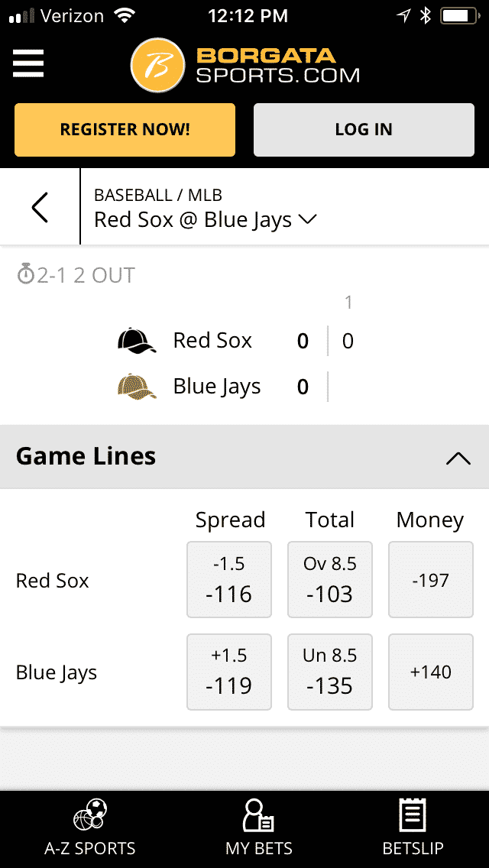489x868 pixels.
Task: Select Red Sox moneyline -197
Action: [x=430, y=580]
